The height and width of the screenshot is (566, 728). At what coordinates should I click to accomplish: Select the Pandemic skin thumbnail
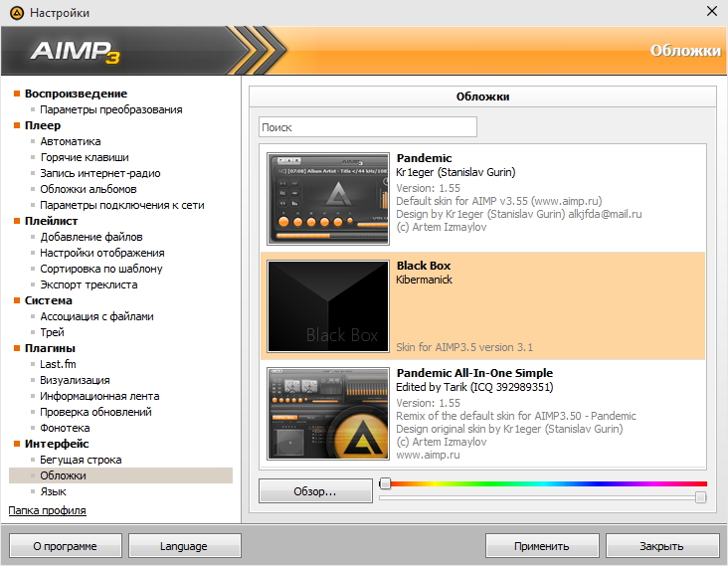[328, 199]
